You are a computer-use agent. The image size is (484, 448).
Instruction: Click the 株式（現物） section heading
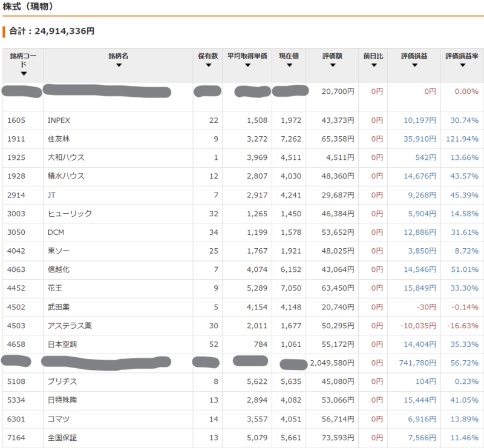pos(28,6)
